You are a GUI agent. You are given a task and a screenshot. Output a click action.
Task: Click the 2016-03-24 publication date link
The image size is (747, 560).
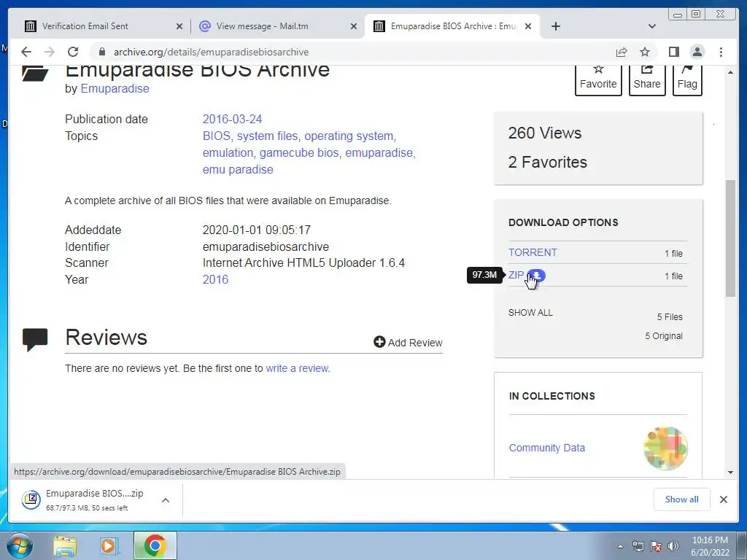tap(233, 119)
